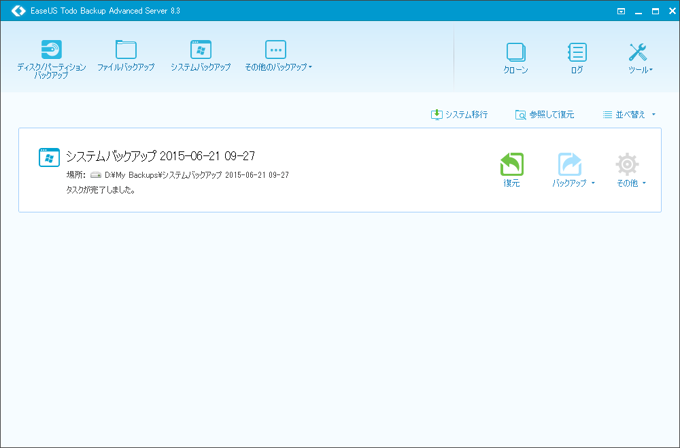This screenshot has width=680, height=448.
Task: Click the green Recovery (復元) icon
Action: [512, 164]
